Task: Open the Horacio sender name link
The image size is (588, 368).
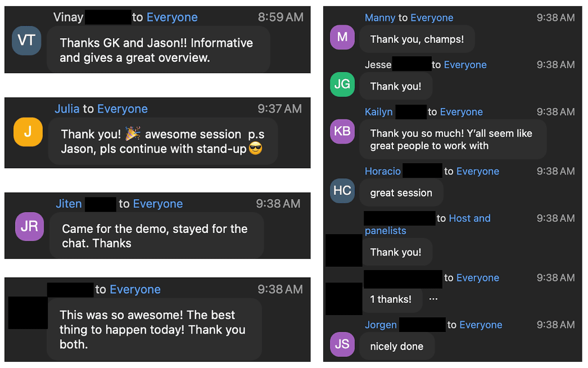Action: click(x=382, y=171)
